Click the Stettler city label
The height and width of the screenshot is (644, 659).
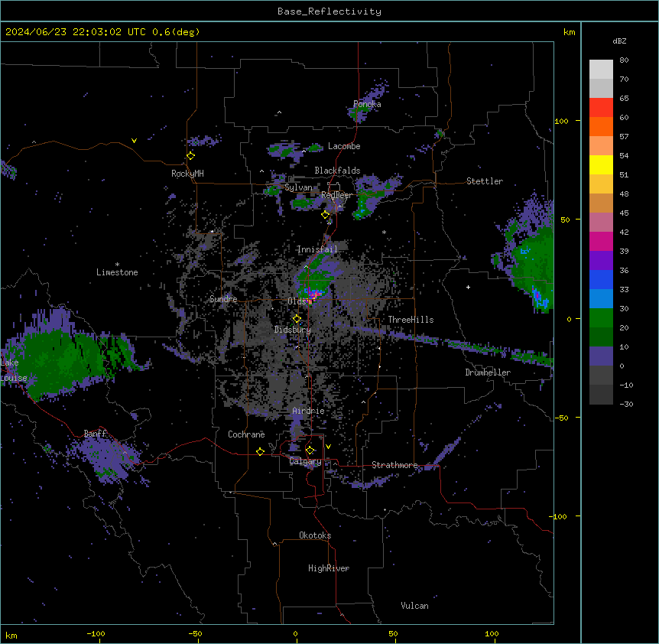pos(485,181)
